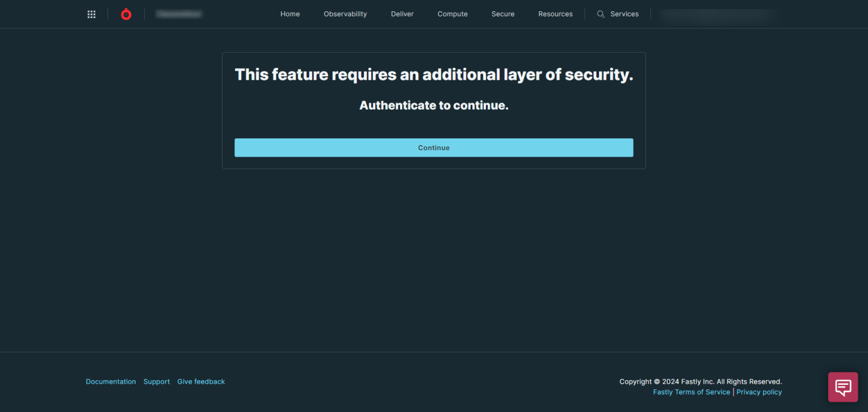Open the Services search
868x412 pixels.
pos(624,14)
